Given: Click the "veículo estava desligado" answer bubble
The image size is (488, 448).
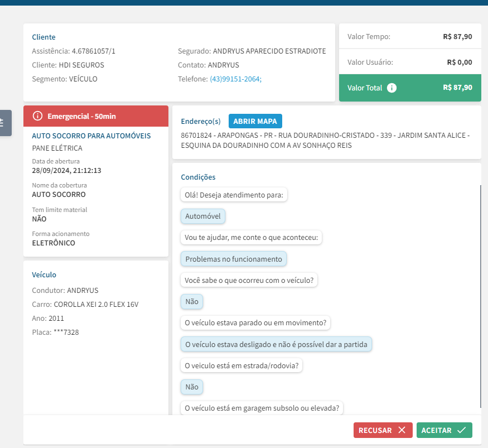Looking at the screenshot, I should (276, 345).
